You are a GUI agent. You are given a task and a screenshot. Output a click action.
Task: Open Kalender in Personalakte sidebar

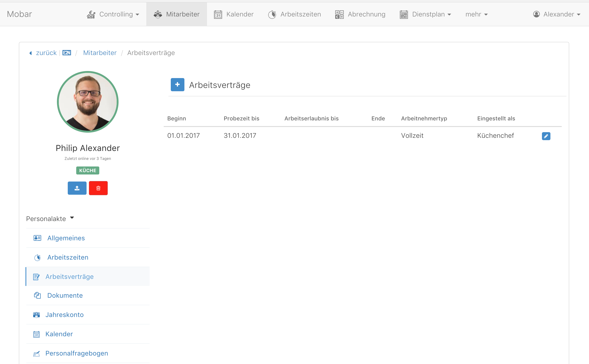[88, 334]
